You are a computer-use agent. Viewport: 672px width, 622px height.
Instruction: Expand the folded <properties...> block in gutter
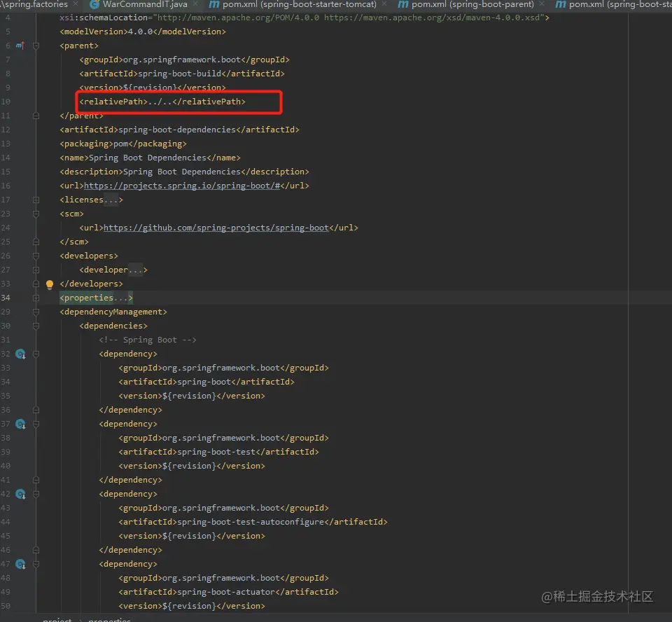[36, 298]
